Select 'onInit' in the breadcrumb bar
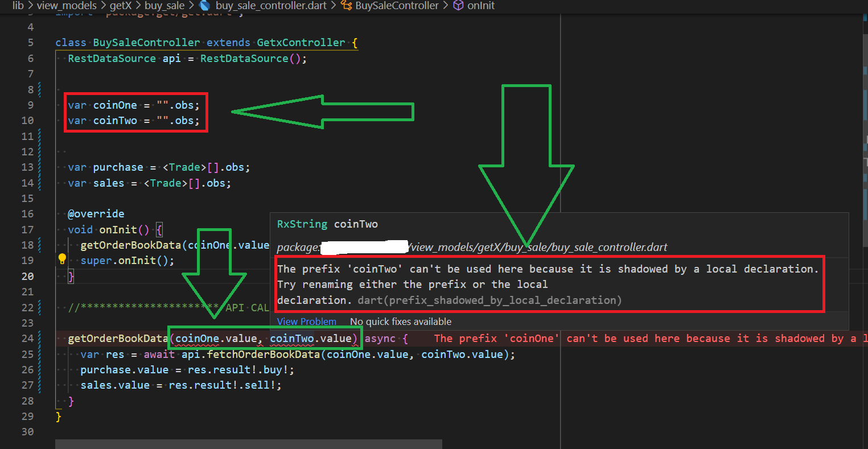Image resolution: width=868 pixels, height=449 pixels. (x=480, y=6)
